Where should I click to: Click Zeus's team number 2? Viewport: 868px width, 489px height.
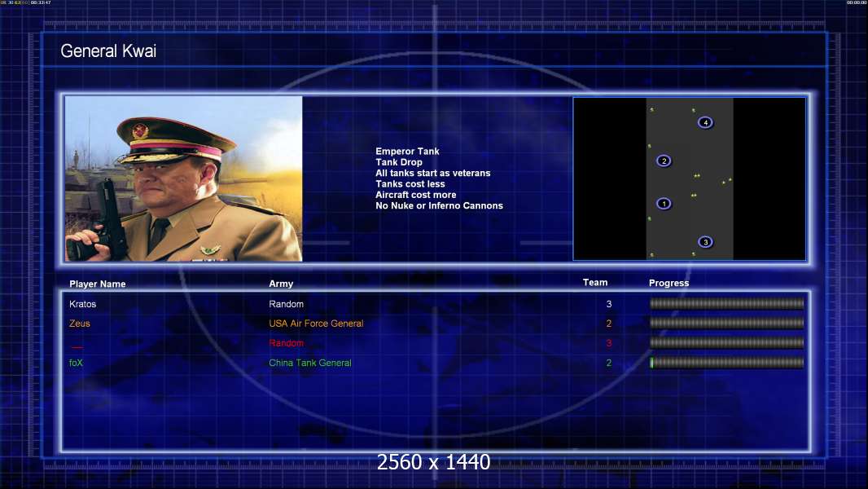click(609, 324)
